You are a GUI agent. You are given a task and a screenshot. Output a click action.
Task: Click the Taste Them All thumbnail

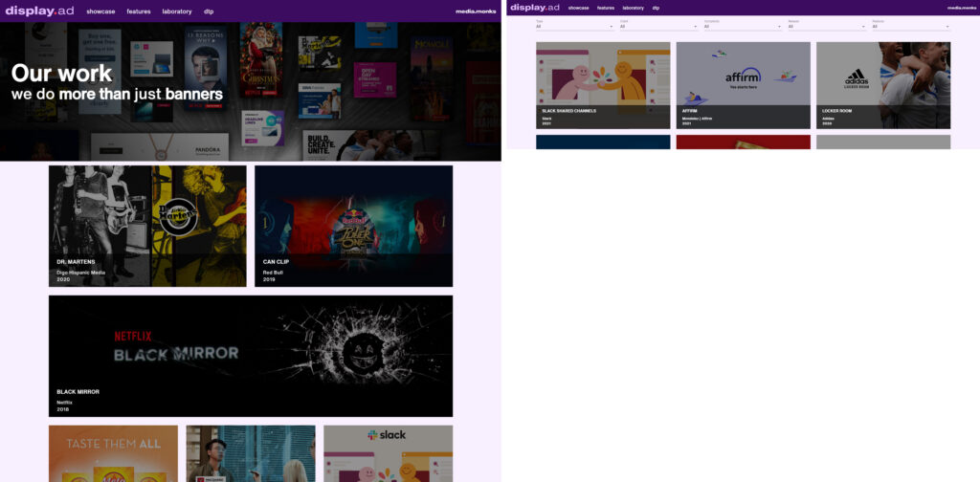pyautogui.click(x=113, y=453)
